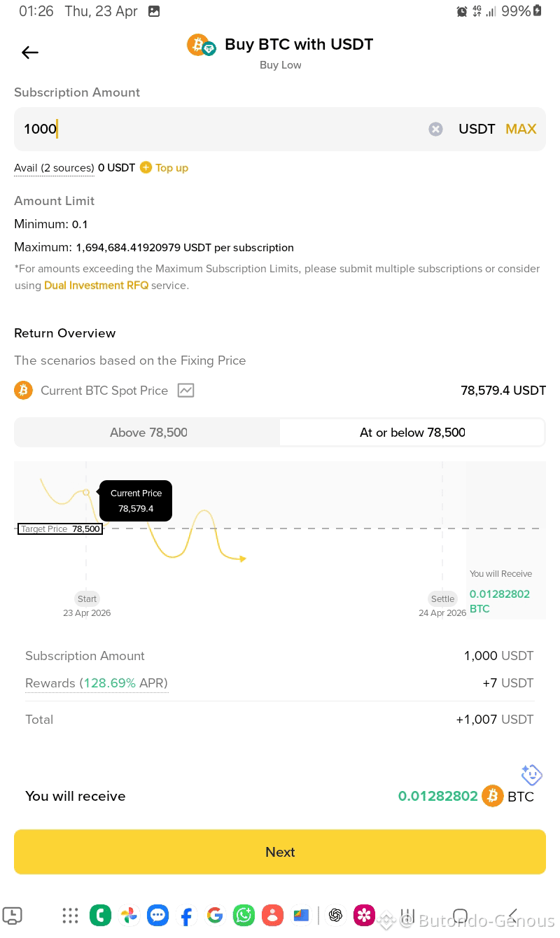Open Google Photos from the dock

(129, 915)
